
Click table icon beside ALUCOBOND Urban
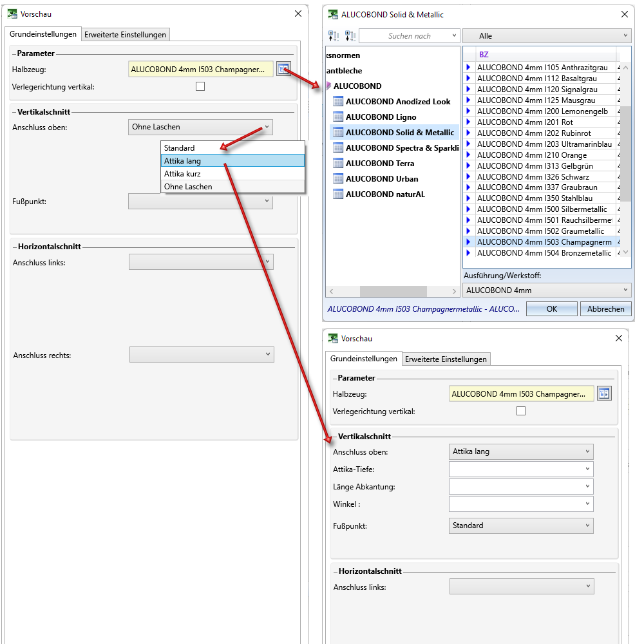338,178
